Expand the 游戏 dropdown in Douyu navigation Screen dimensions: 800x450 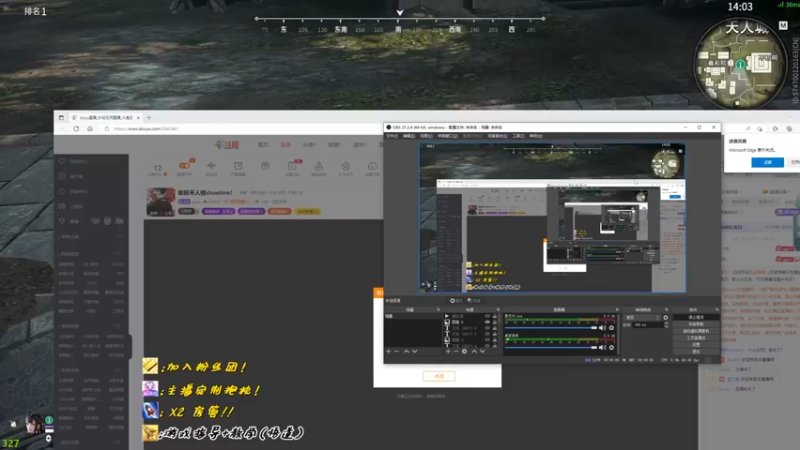[360, 145]
